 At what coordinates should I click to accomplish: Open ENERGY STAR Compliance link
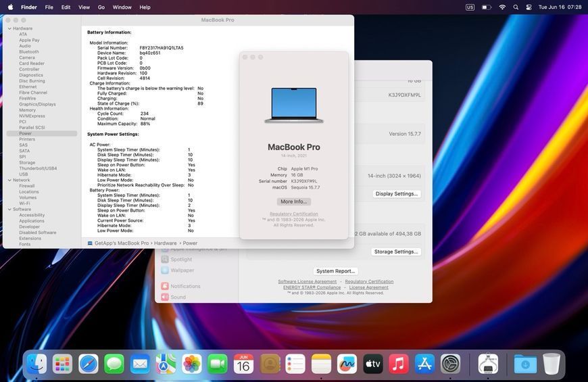coord(312,287)
